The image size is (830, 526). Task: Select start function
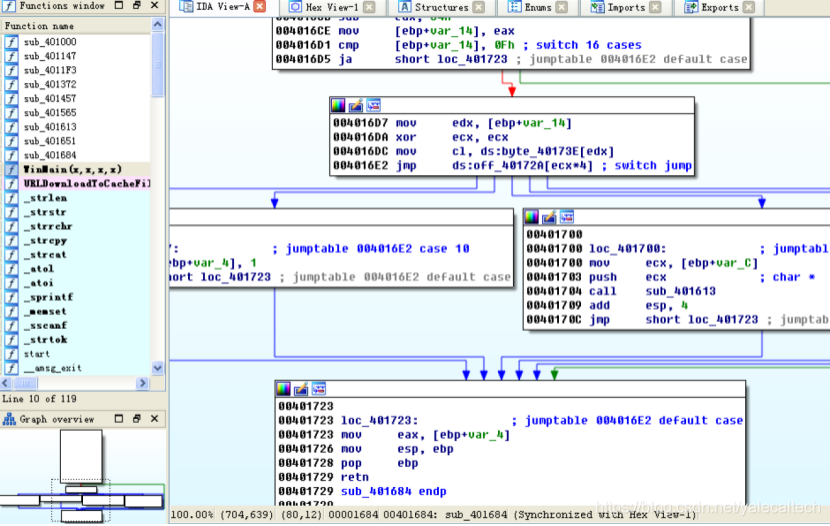[37, 354]
